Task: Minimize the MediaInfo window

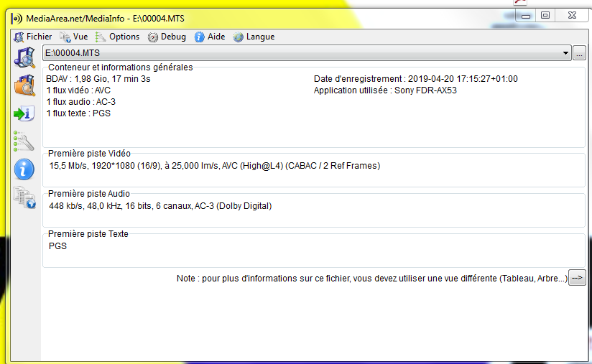Action: pos(526,16)
